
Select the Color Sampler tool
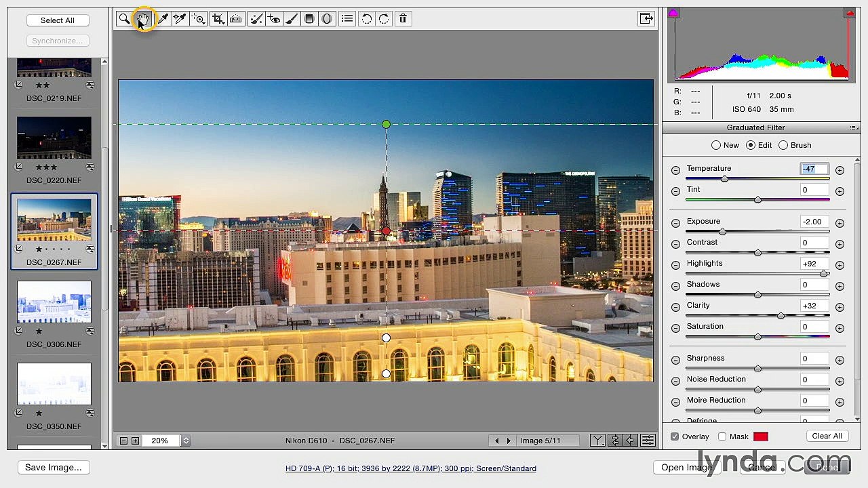tap(180, 19)
